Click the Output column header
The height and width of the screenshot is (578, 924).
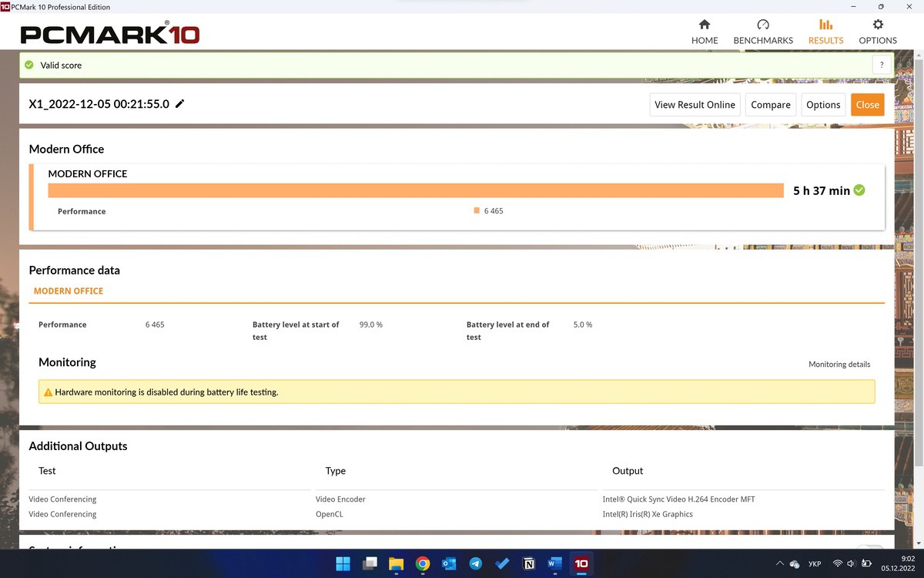click(x=628, y=471)
